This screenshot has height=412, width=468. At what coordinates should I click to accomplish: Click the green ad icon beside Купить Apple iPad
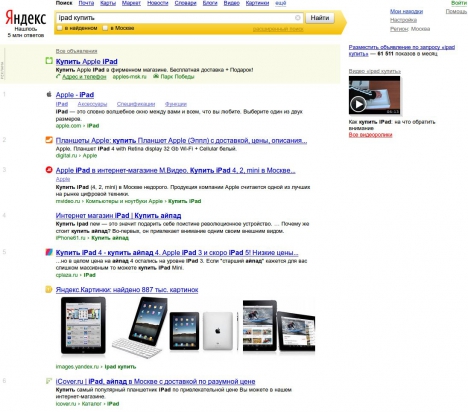(49, 61)
